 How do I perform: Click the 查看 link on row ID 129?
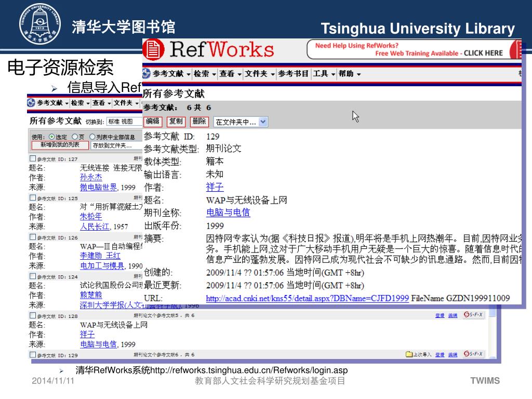[440, 355]
